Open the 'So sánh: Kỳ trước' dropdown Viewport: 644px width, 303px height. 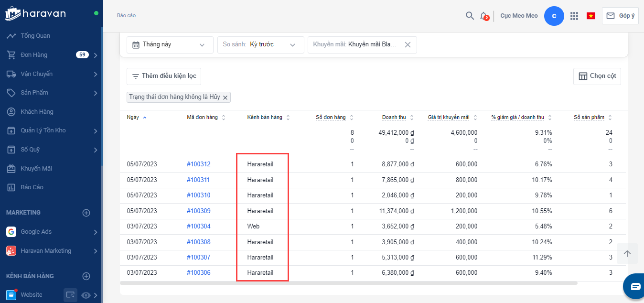tap(260, 44)
